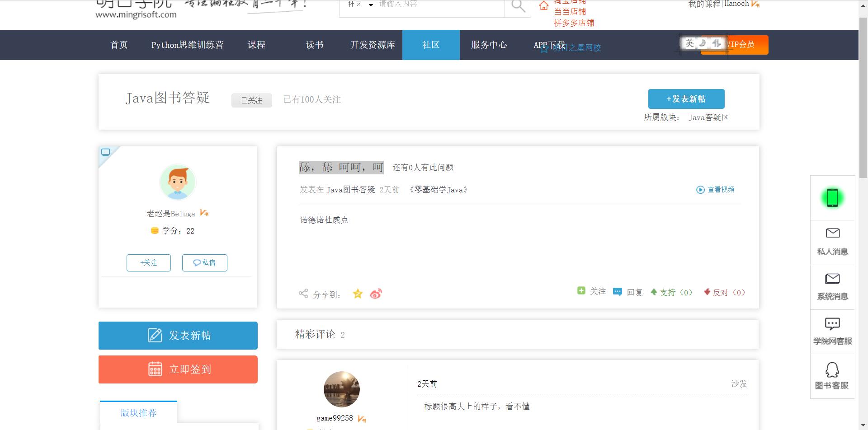Open game99258 username link
The height and width of the screenshot is (430, 868).
335,418
